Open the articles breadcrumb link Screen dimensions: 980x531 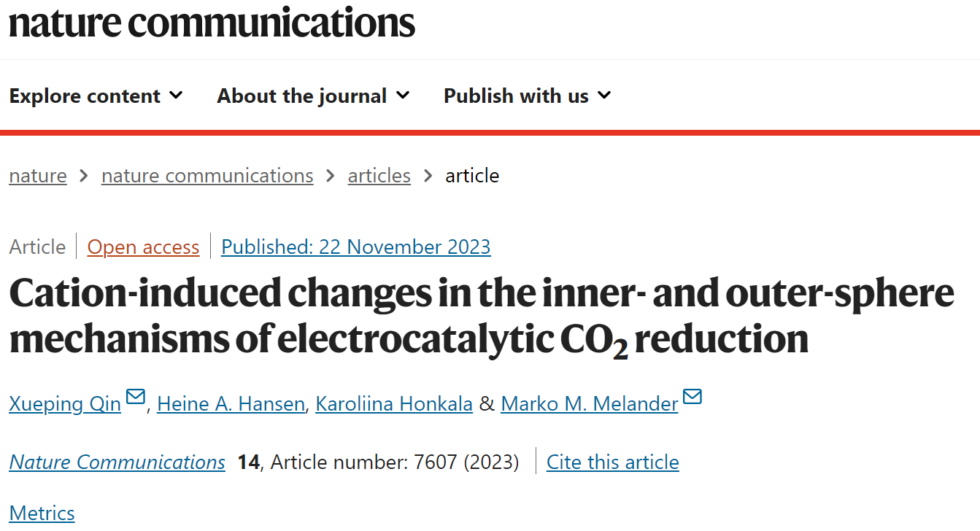coord(379,176)
